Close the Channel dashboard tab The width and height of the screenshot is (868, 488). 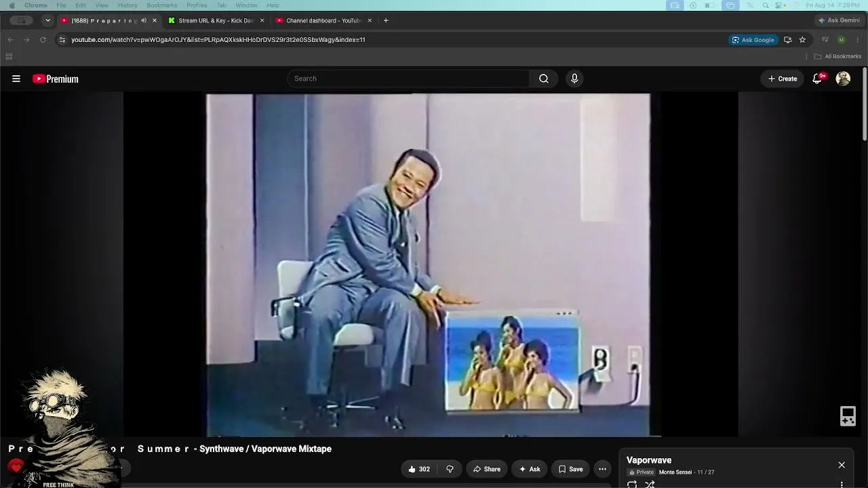[x=370, y=20]
